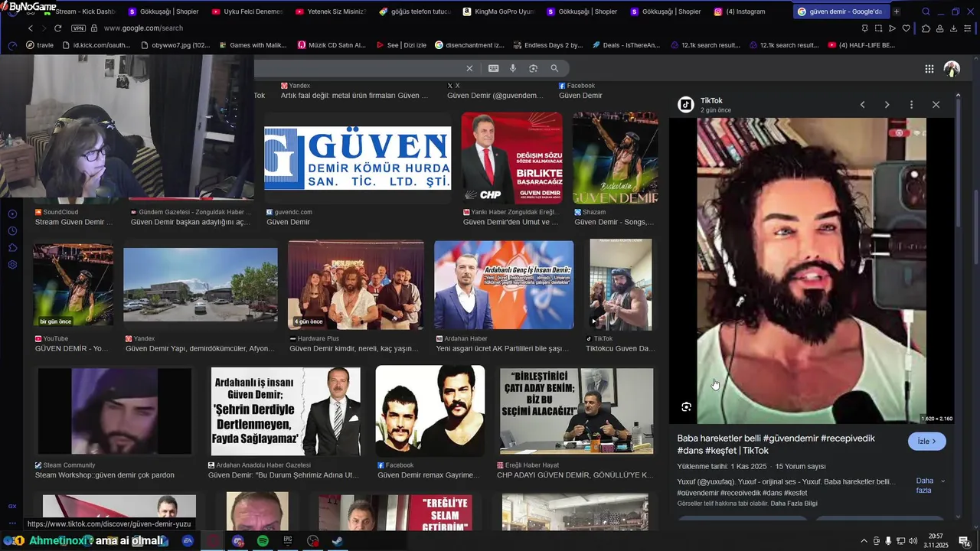Viewport: 980px width, 551px height.
Task: Open the TikTok video title link
Action: coord(776,445)
